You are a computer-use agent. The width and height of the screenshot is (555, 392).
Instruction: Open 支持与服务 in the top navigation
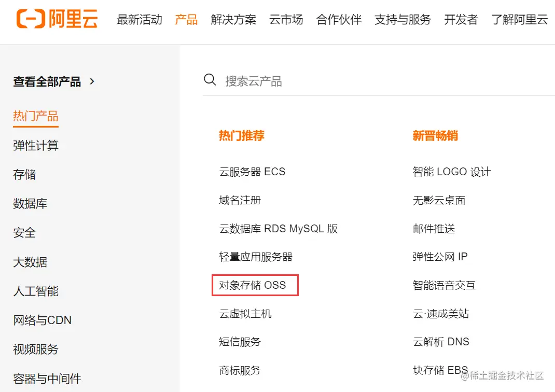(403, 20)
